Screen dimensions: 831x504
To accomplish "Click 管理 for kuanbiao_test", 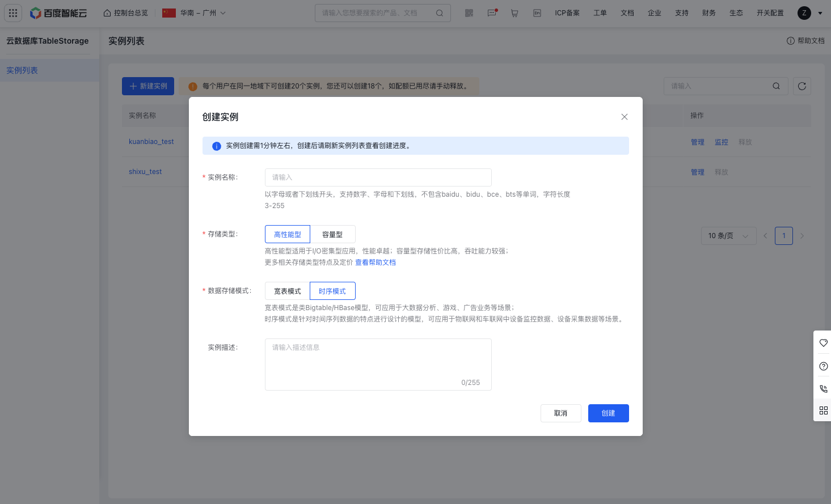I will [698, 142].
